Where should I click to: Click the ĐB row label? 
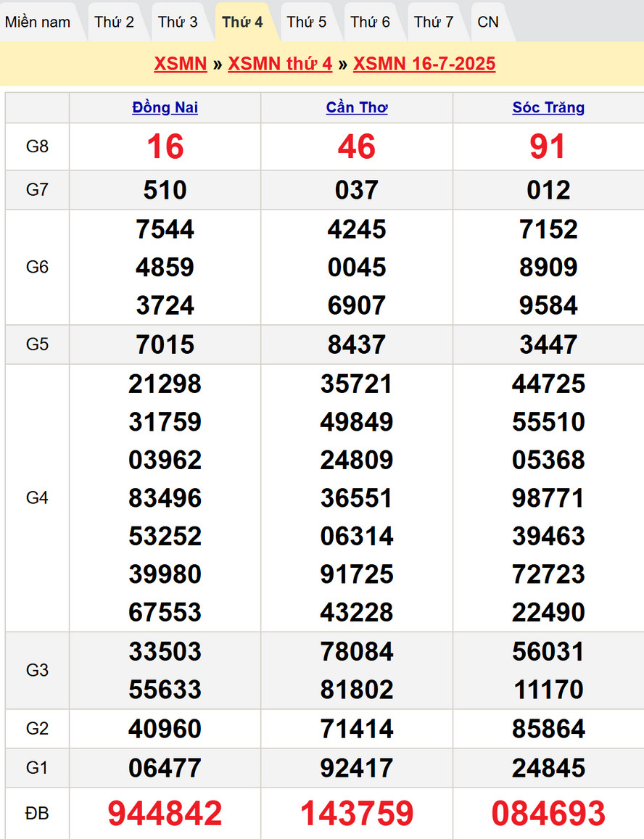tap(37, 814)
